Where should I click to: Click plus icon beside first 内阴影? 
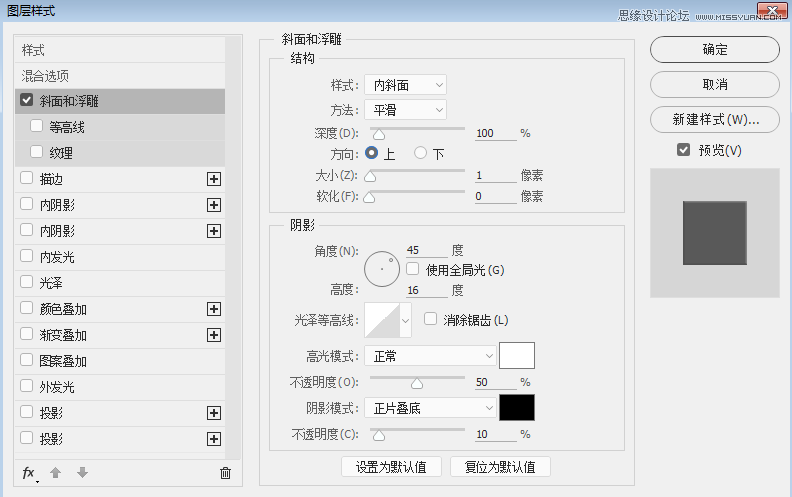(214, 205)
